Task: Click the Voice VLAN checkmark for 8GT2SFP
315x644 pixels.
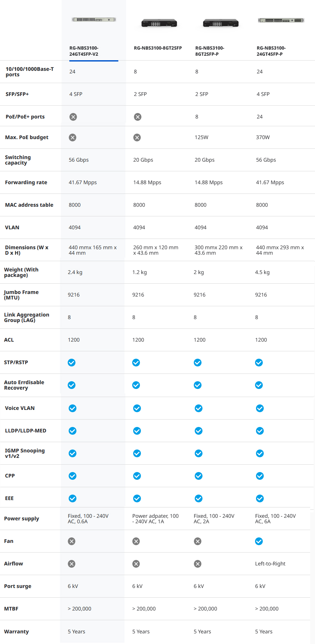Action: tap(137, 408)
